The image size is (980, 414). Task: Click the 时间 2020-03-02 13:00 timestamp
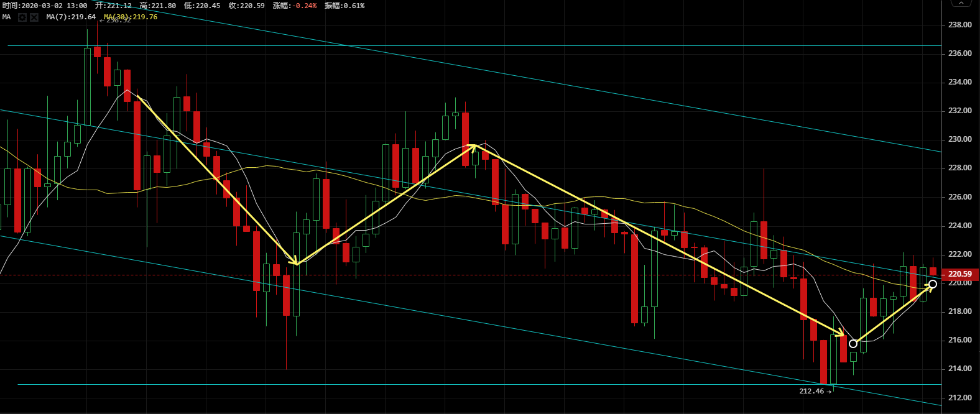45,6
